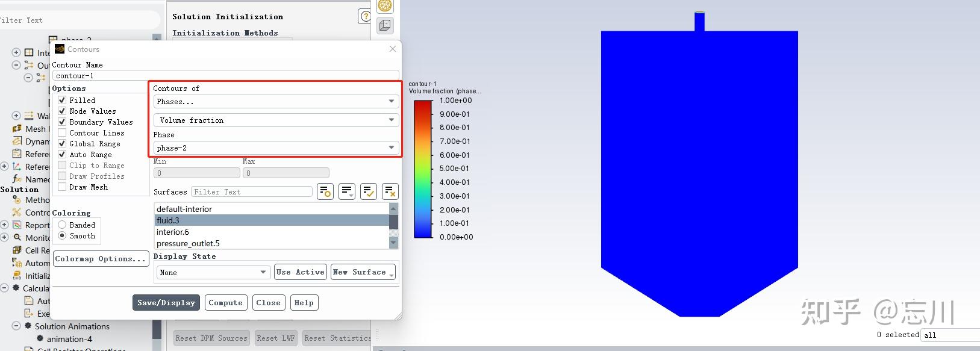Click the animation-4 gear icon
980x351 pixels.
click(40, 338)
